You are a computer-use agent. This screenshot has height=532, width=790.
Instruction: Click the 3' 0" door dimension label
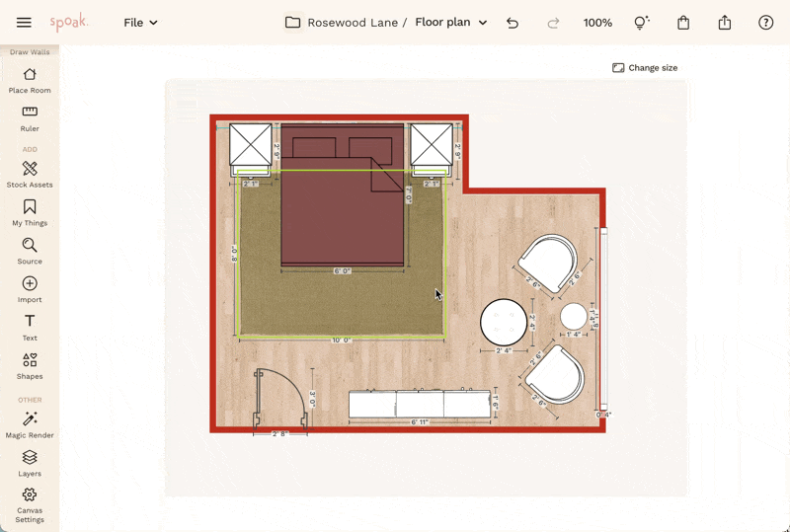312,400
